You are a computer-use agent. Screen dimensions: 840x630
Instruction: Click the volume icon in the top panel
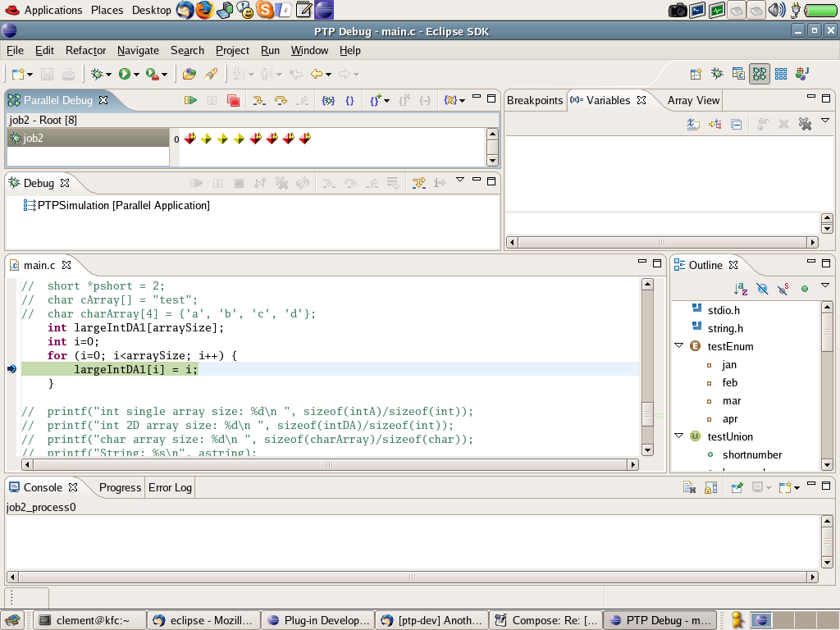(x=776, y=10)
